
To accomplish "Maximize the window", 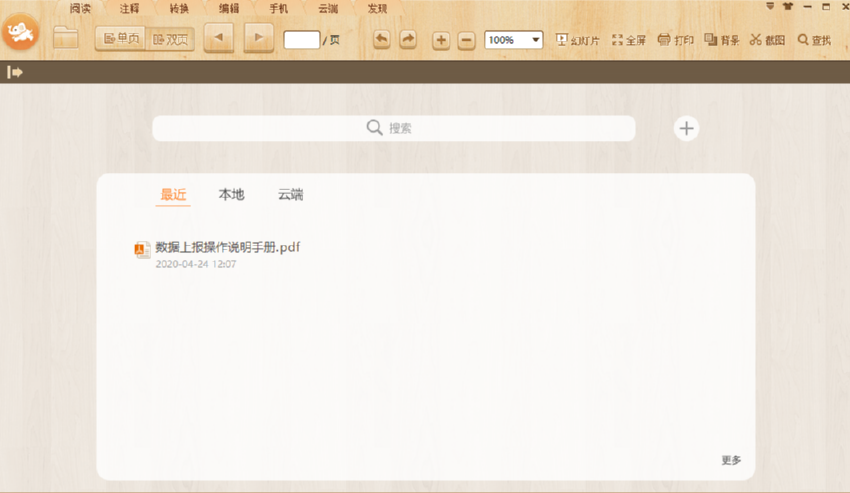I will (826, 6).
